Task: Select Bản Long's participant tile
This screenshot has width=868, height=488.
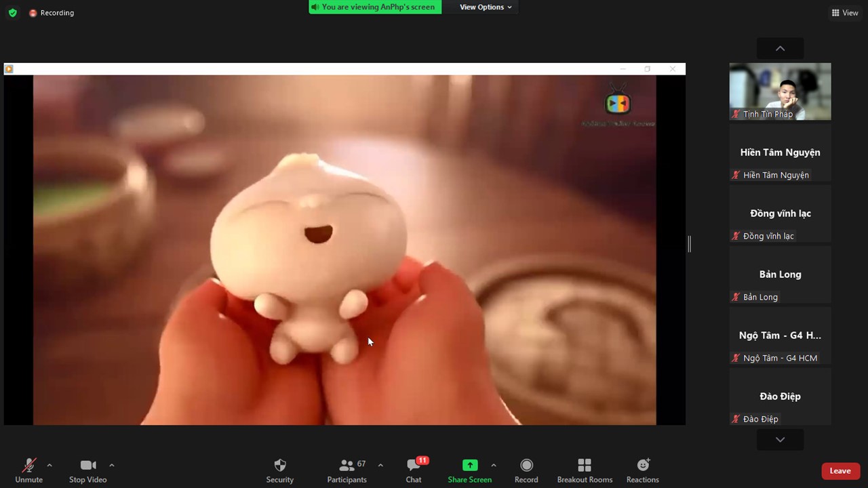Action: tap(780, 274)
